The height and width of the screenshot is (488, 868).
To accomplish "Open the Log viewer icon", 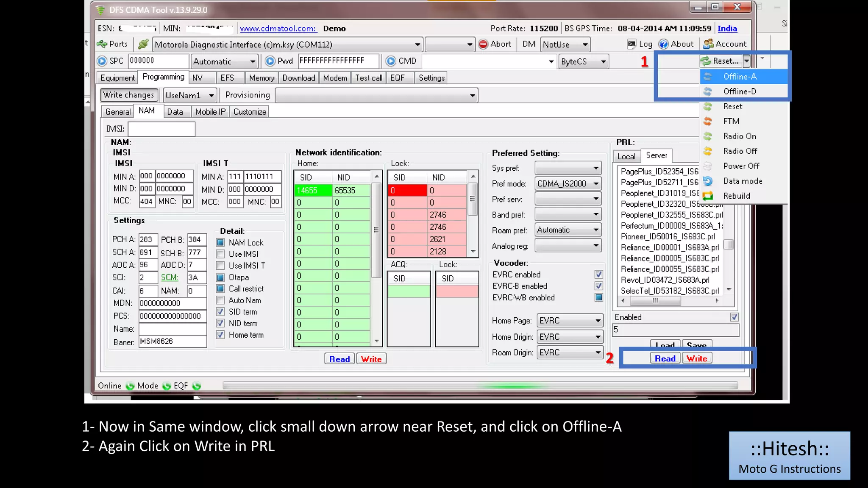I will point(632,44).
